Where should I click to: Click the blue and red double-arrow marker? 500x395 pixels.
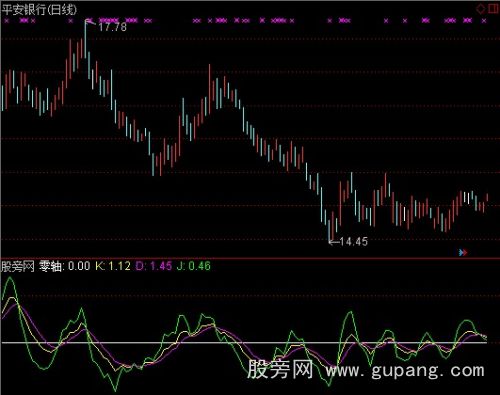coord(463,252)
